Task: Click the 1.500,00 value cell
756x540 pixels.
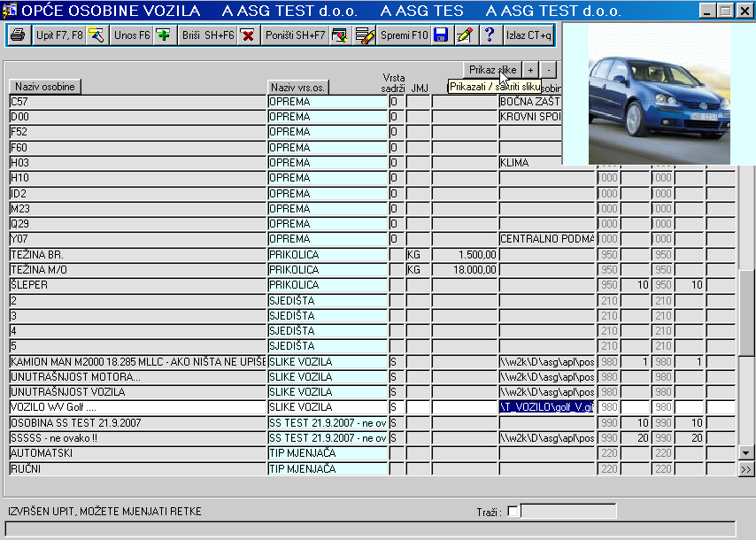Action: tap(465, 255)
